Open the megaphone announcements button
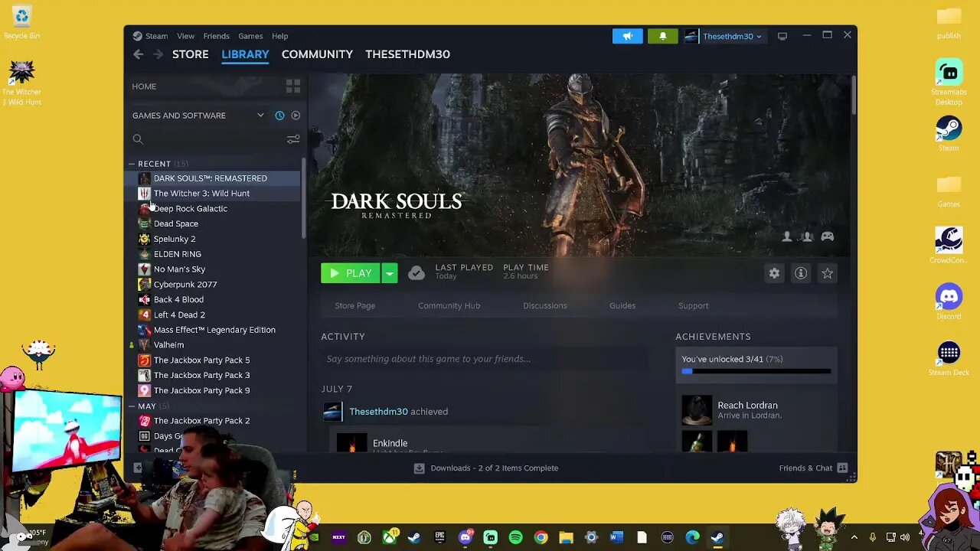The height and width of the screenshot is (551, 980). coord(627,36)
